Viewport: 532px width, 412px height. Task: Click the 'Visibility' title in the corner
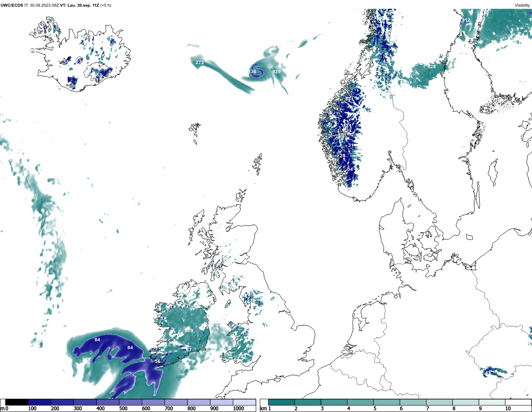(x=522, y=5)
